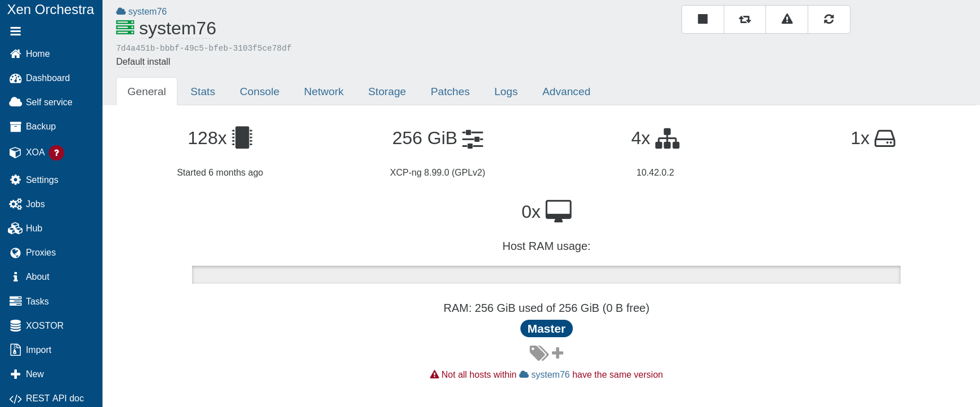This screenshot has width=980, height=407.
Task: Click the add tag plus icon
Action: (558, 353)
